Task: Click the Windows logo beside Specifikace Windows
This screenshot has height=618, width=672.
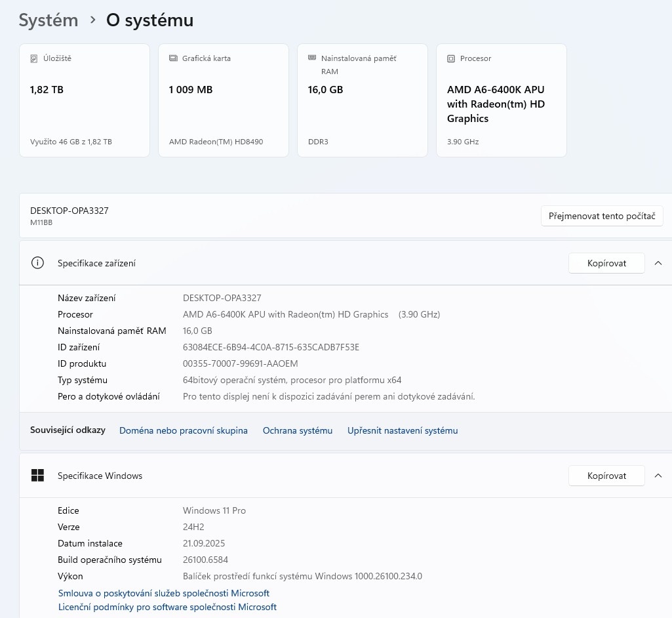Action: [x=37, y=476]
